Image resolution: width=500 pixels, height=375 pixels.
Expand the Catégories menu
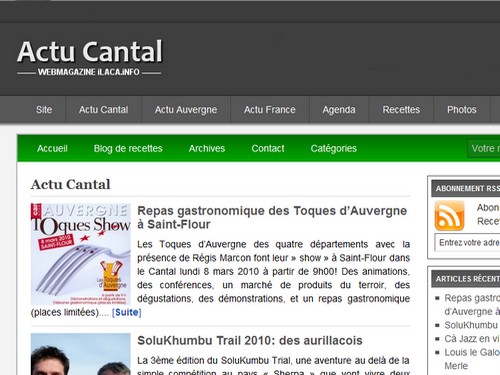334,148
